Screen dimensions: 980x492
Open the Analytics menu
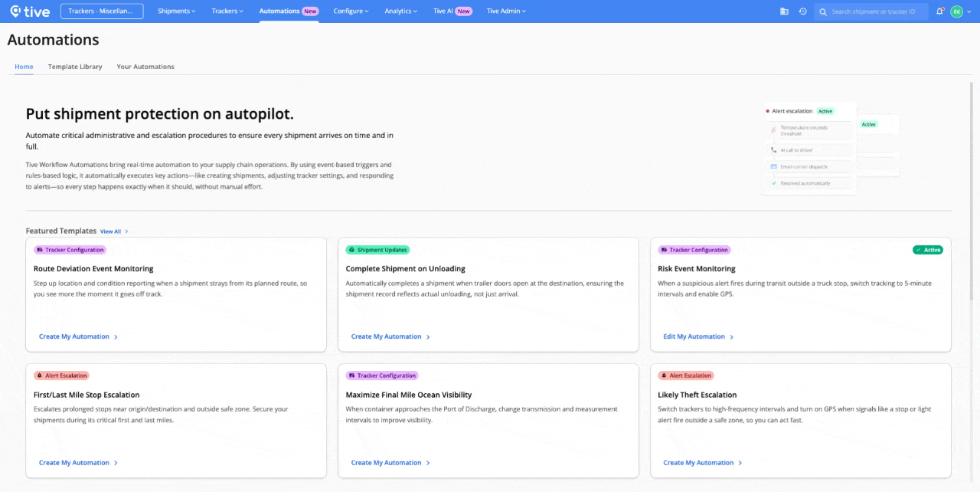(x=401, y=11)
